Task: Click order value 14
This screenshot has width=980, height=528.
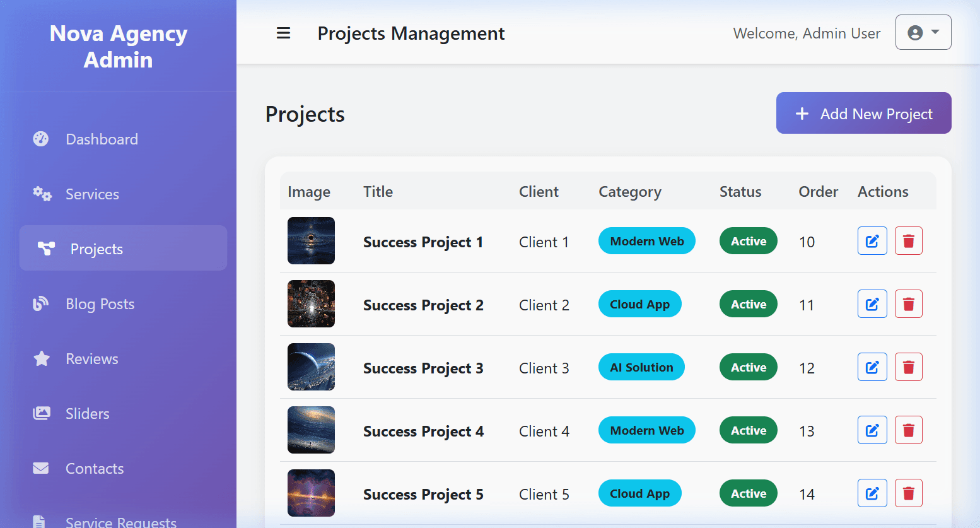Action: [807, 495]
